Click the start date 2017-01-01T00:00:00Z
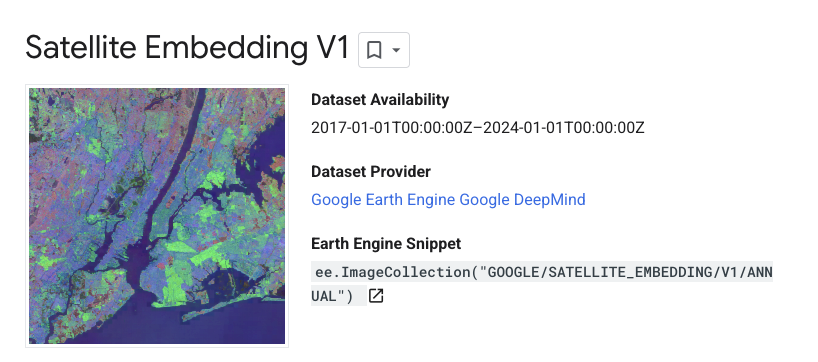 [x=393, y=128]
